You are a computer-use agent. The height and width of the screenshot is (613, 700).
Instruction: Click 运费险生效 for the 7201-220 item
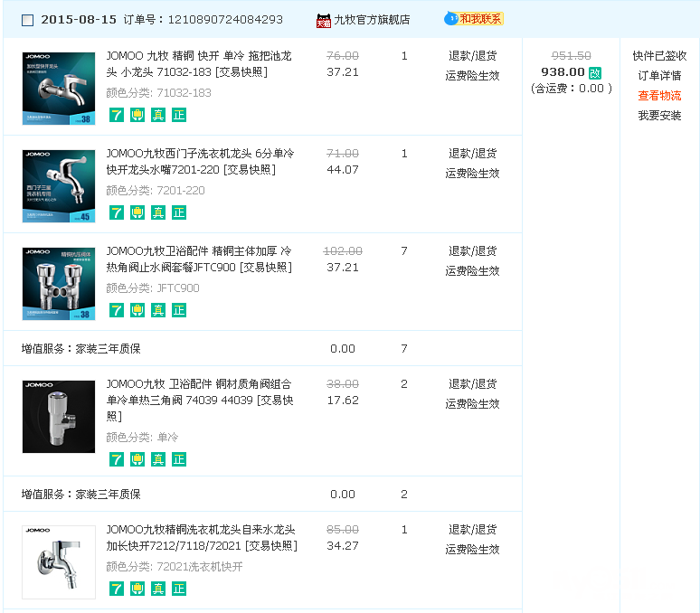coord(472,173)
